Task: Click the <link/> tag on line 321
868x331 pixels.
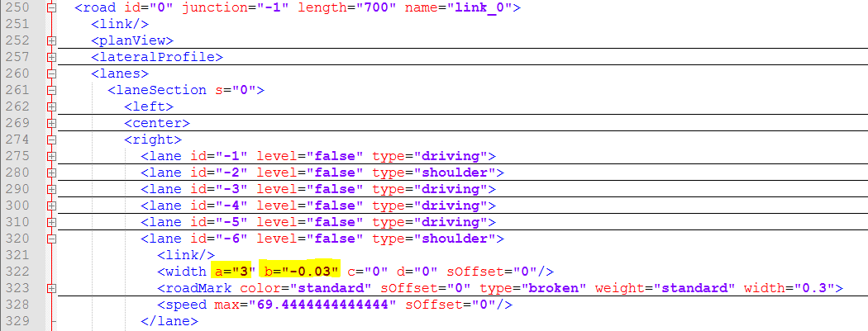Action: coord(186,255)
